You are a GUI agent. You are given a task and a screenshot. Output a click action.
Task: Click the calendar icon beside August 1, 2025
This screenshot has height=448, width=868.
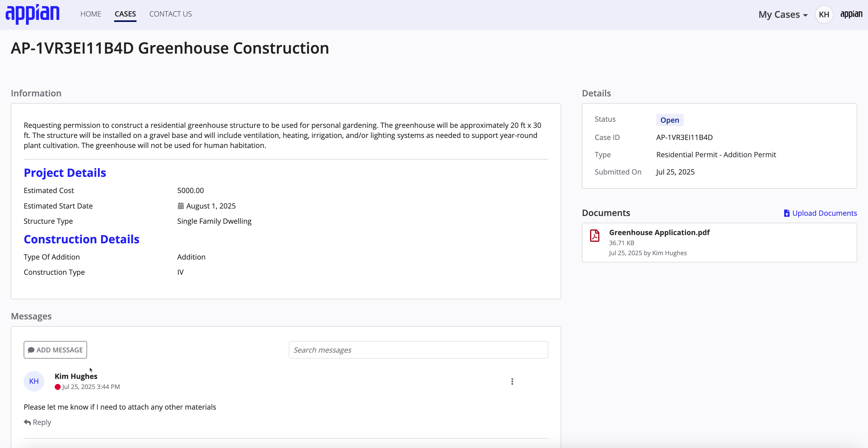181,206
